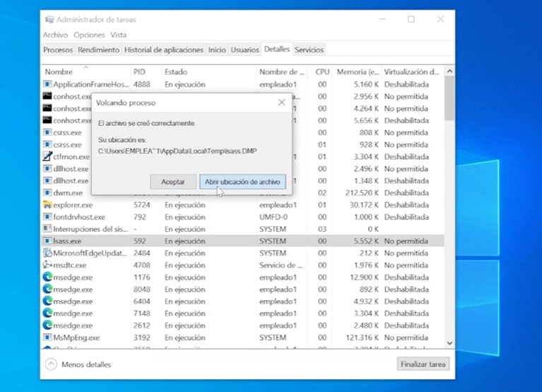The height and width of the screenshot is (392, 542).
Task: Click the Finalizar tarea button
Action: (x=423, y=364)
